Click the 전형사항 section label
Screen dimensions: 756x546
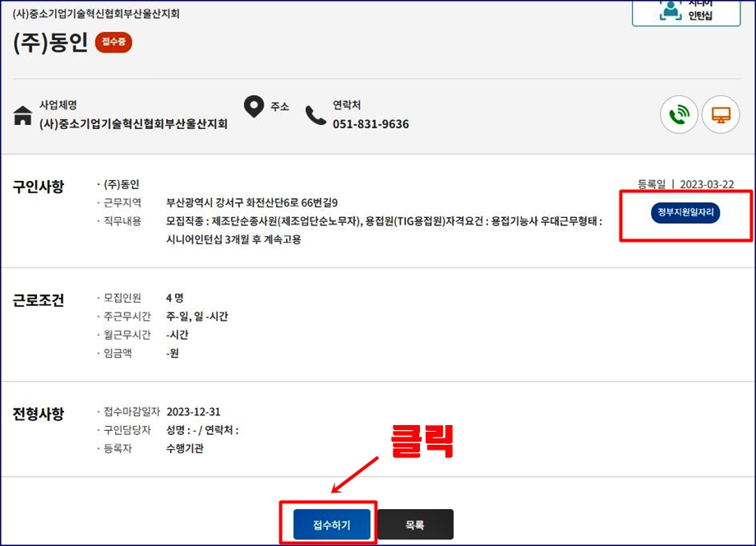coord(39,414)
